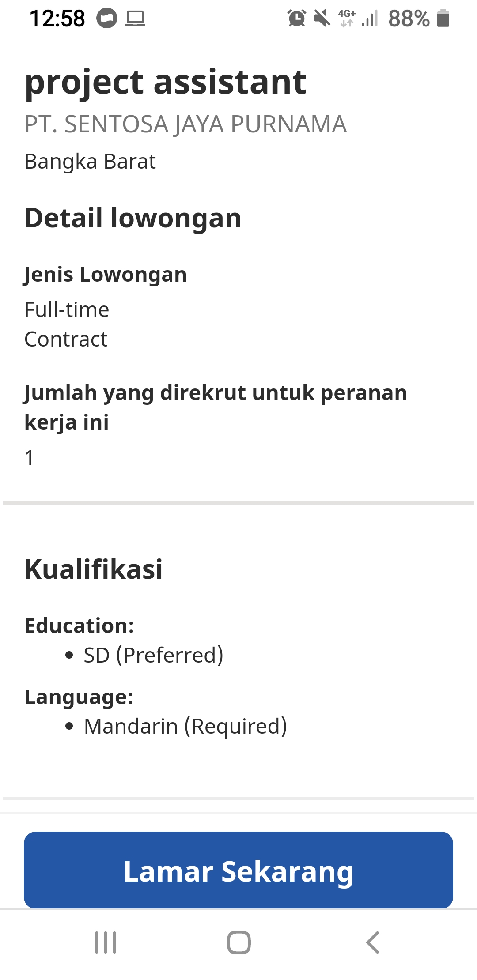Image resolution: width=477 pixels, height=980 pixels.
Task: Tap the muted sound status icon
Action: [322, 19]
